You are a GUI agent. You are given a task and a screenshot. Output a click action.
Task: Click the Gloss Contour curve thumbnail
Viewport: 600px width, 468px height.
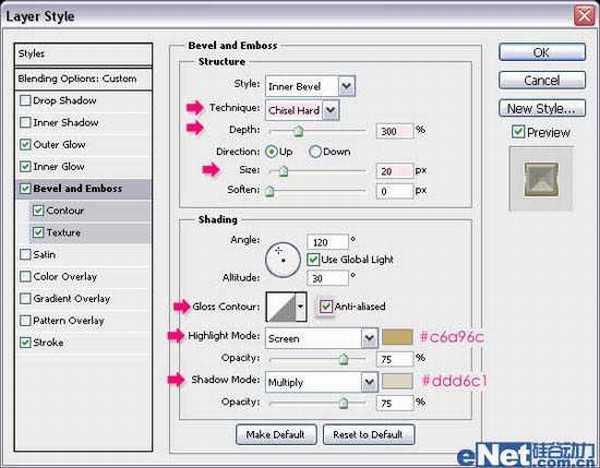tap(280, 306)
